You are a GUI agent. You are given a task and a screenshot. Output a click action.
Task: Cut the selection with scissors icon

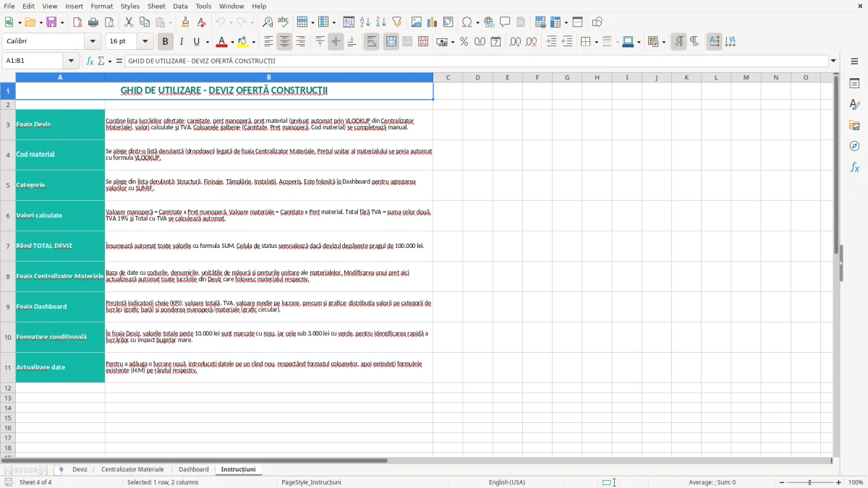[128, 22]
